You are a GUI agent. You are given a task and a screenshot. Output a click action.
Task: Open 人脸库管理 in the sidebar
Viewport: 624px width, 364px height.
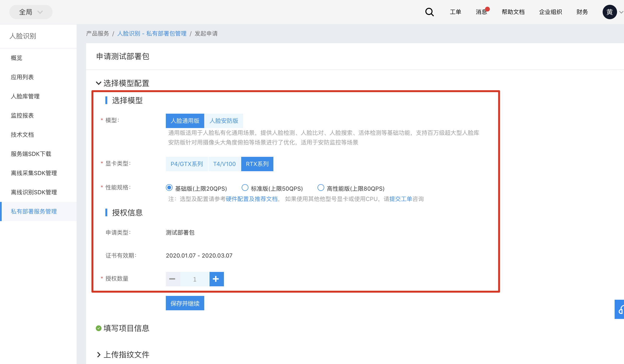pos(25,96)
